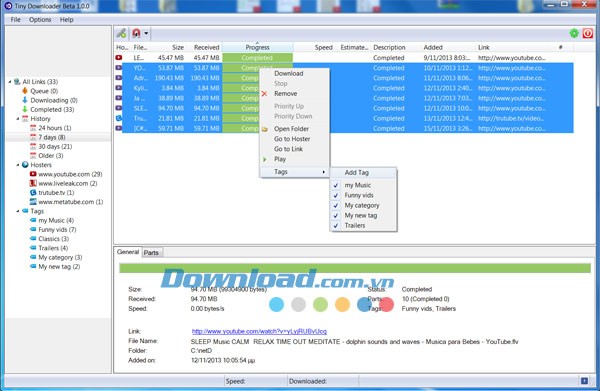Open the dropdown arrow beside the magnet icon
This screenshot has height=391, width=600.
[146, 33]
